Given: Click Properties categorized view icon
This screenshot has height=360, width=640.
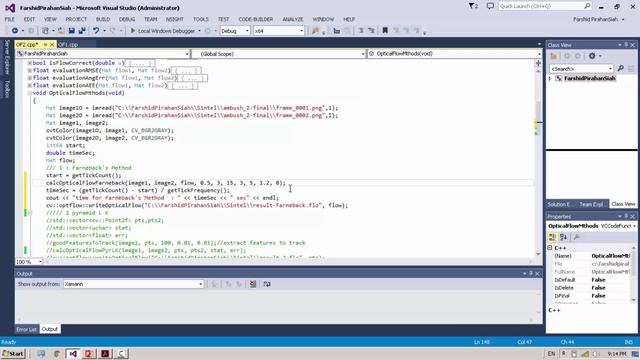Looking at the screenshot, I should pyautogui.click(x=552, y=237).
